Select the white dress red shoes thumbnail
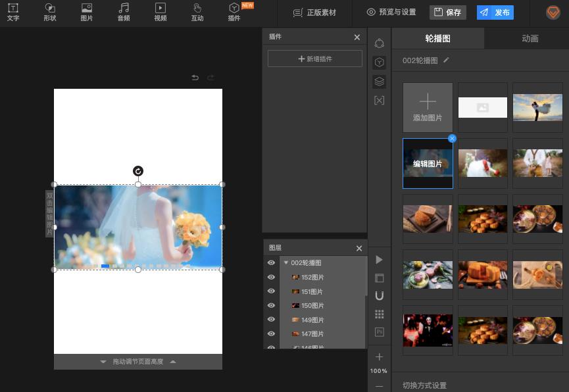 point(483,163)
